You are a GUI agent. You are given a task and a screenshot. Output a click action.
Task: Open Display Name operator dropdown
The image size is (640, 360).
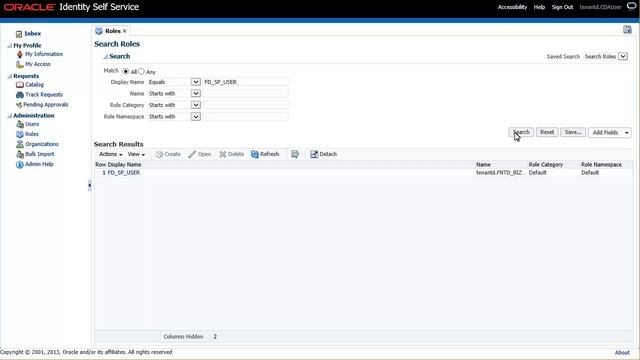click(x=196, y=82)
